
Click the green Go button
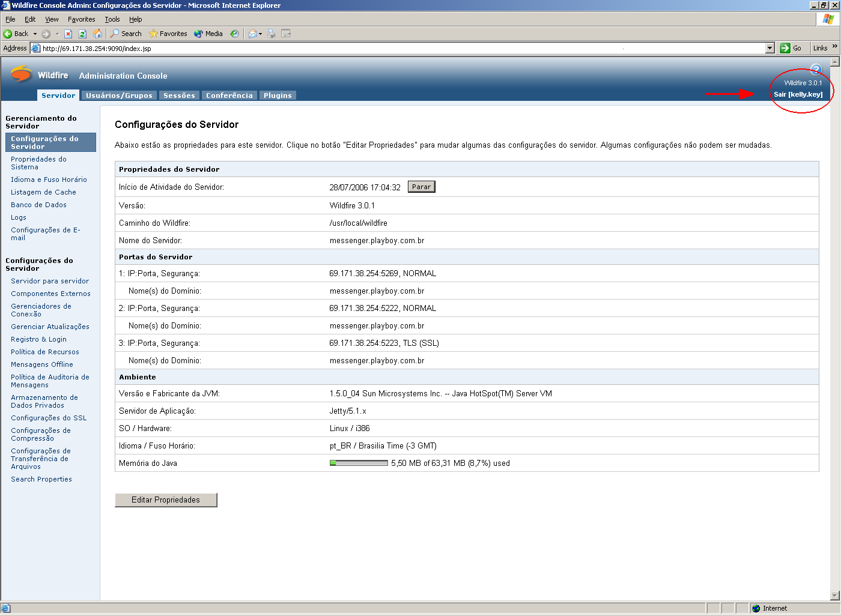pyautogui.click(x=791, y=48)
